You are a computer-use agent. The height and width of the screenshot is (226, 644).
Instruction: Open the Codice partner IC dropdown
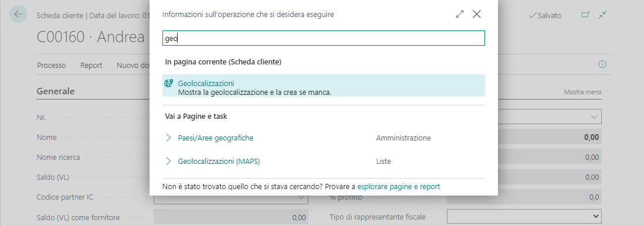pyautogui.click(x=301, y=197)
